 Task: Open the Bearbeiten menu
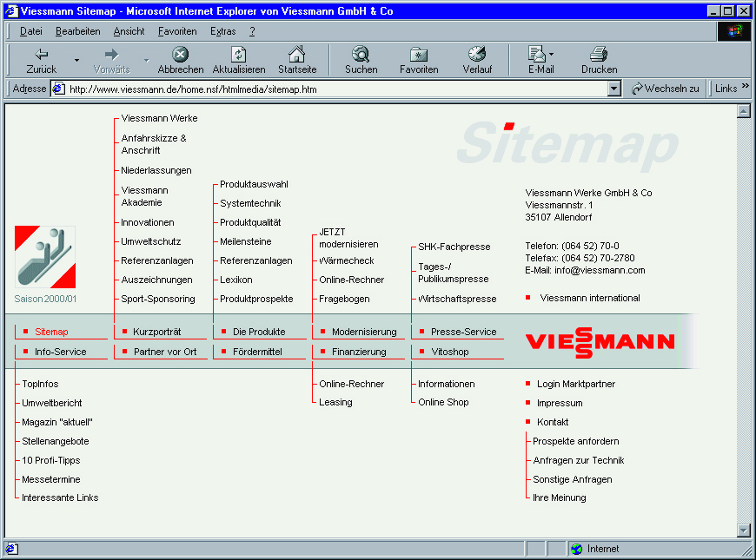(x=77, y=31)
